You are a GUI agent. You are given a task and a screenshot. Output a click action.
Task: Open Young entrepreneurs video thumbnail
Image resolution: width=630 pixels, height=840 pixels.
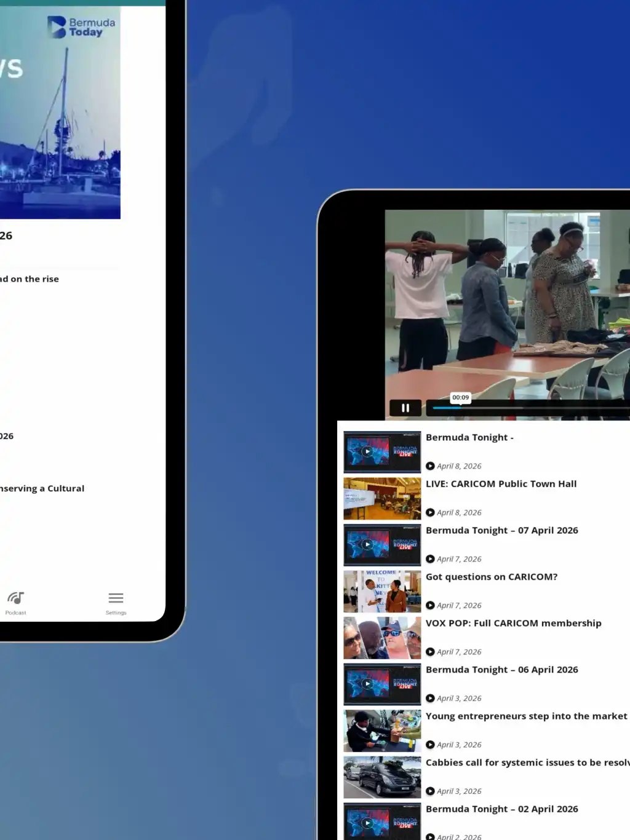[x=382, y=731]
